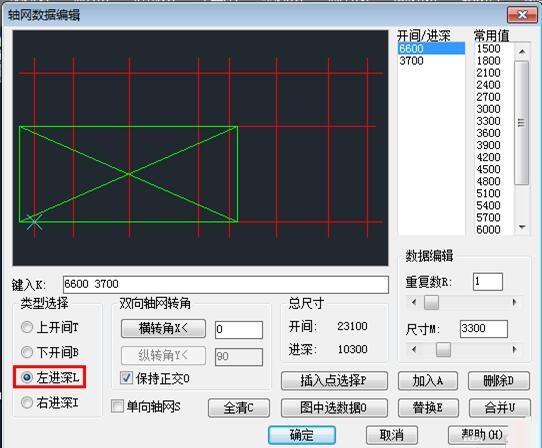The image size is (542, 448).
Task: Select the 左进深L radio button
Action: pos(27,377)
